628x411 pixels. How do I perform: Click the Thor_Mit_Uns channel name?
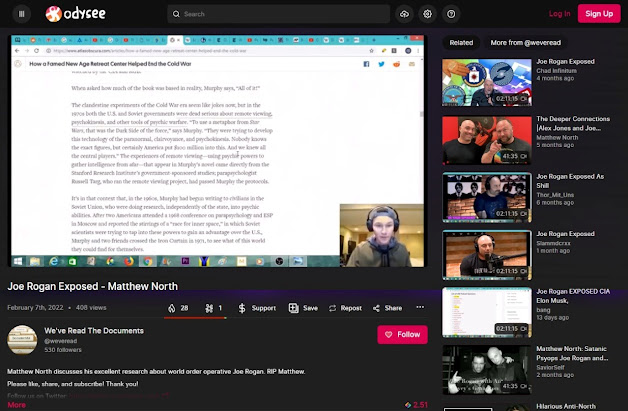pos(555,195)
